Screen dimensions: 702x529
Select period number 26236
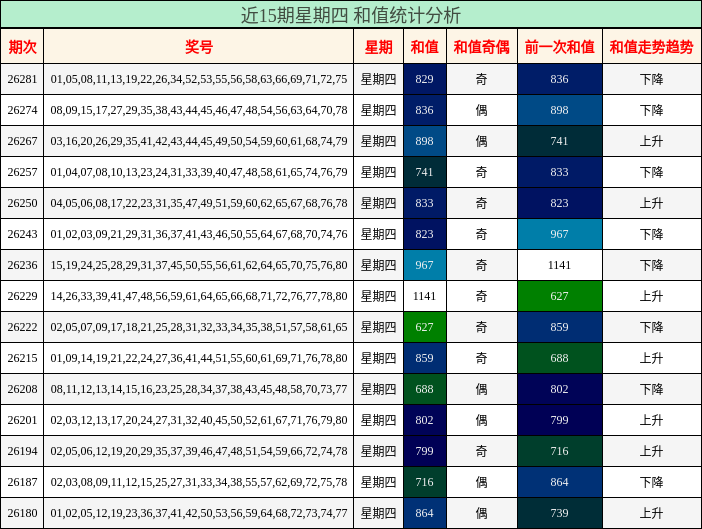coord(22,265)
